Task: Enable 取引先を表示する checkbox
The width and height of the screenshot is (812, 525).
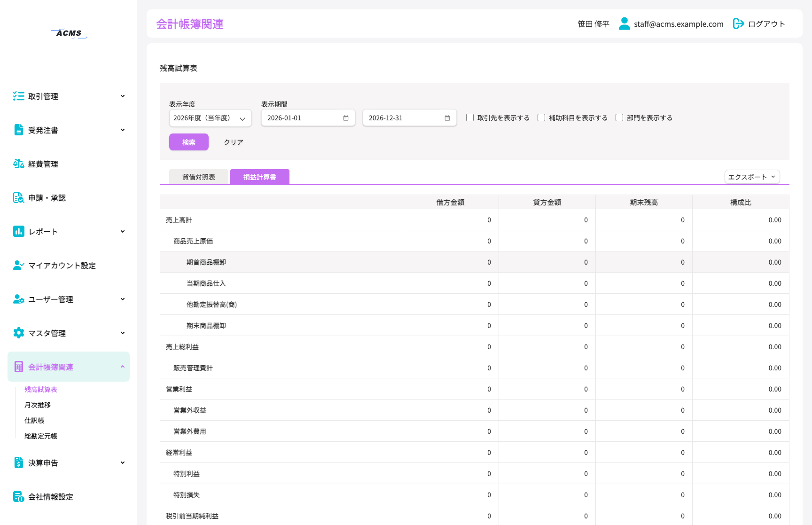Action: (470, 118)
